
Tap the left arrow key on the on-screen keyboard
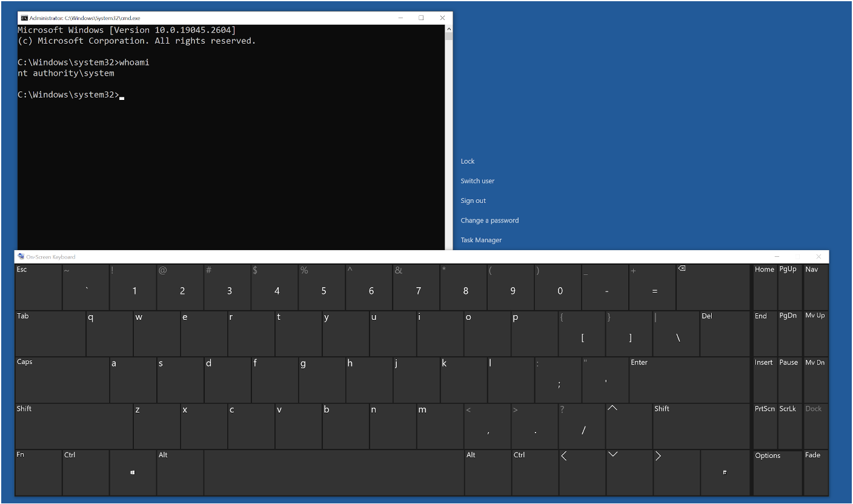pos(582,472)
